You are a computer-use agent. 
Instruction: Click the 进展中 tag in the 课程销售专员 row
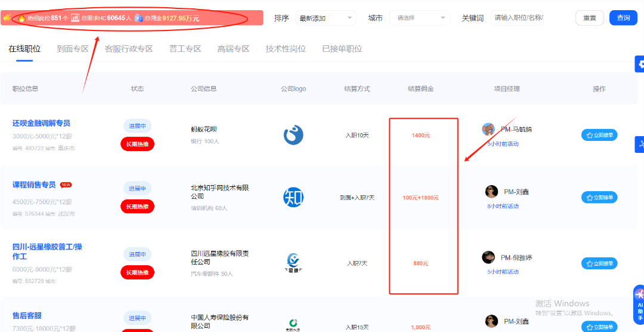[138, 189]
